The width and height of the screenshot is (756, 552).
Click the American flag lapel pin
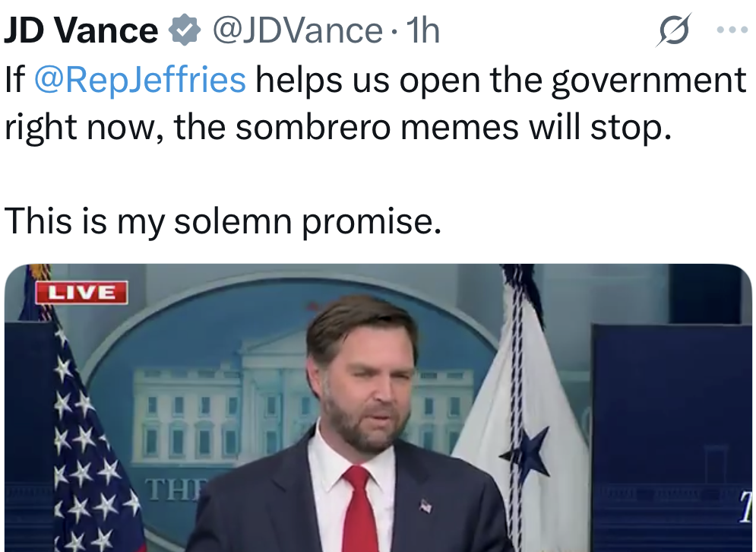[425, 506]
